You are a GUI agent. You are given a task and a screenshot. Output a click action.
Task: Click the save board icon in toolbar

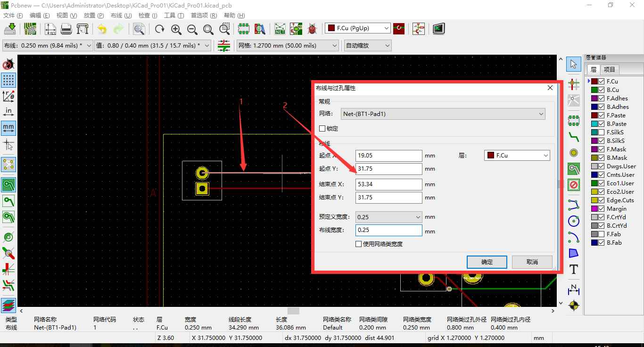[x=10, y=29]
